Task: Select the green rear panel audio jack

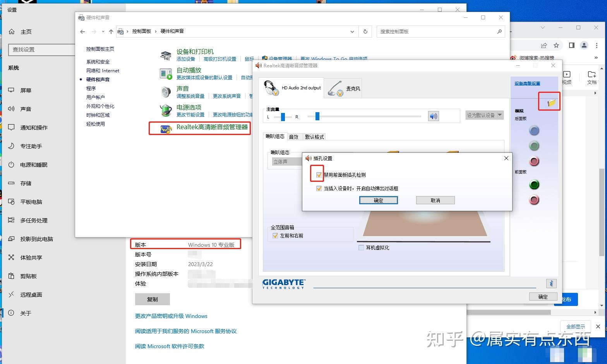Action: click(534, 146)
